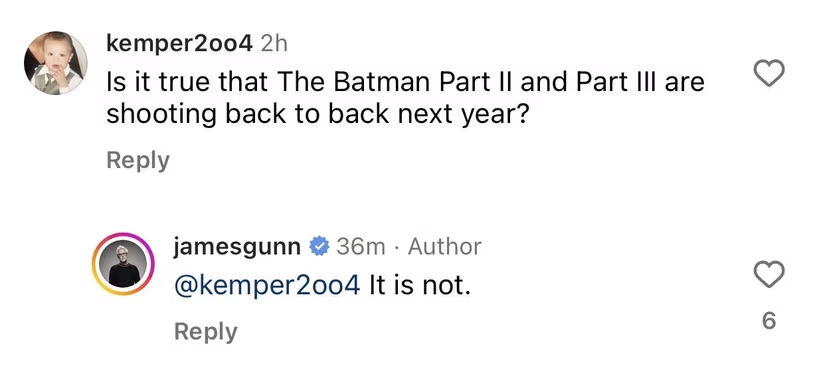Like jamesgunn's reply with the heart icon
825x388 pixels.
[769, 274]
